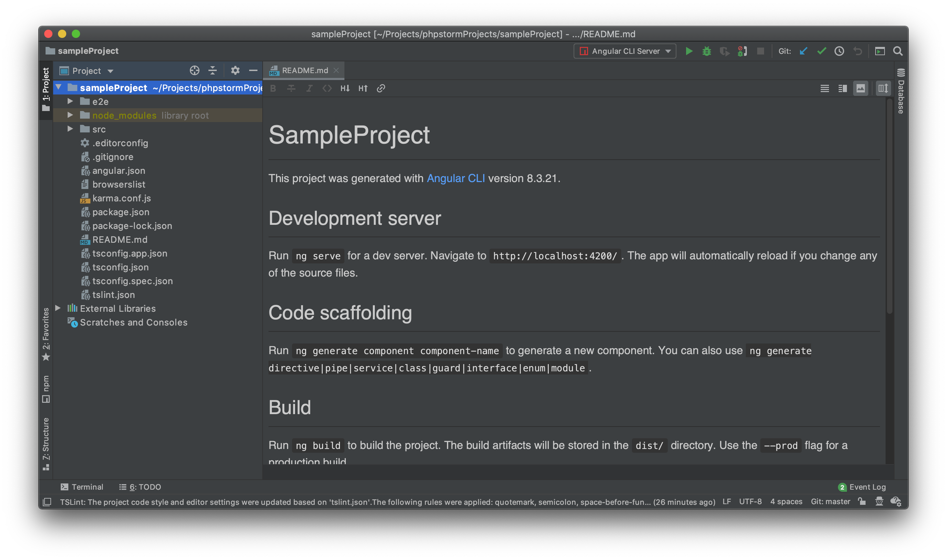
Task: Open the Search Everywhere magnifier
Action: 898,51
